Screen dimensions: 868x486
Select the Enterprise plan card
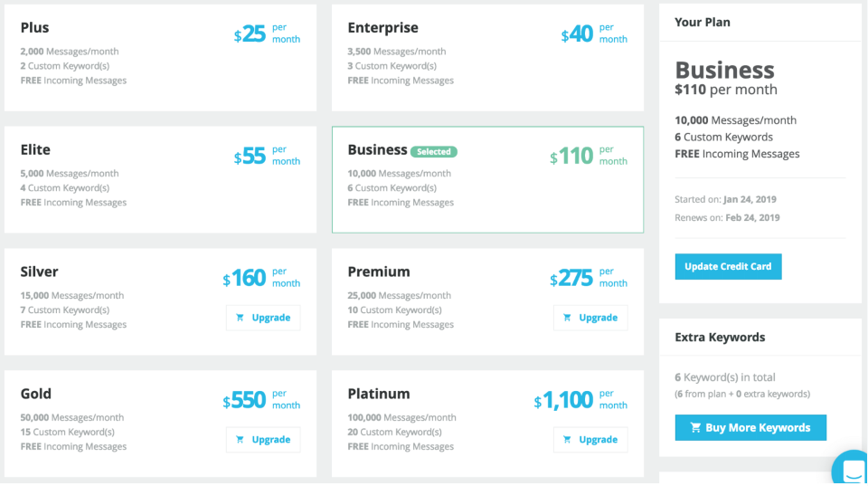tap(487, 58)
